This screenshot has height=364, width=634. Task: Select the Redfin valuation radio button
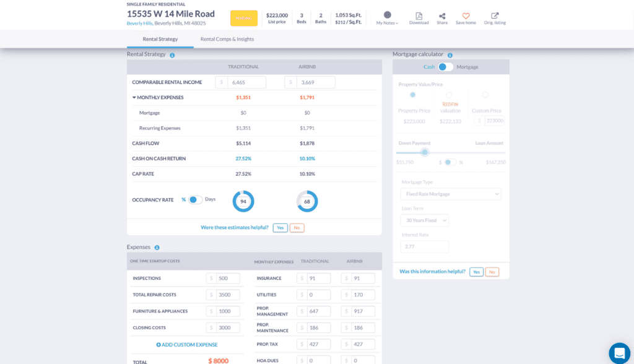point(449,95)
